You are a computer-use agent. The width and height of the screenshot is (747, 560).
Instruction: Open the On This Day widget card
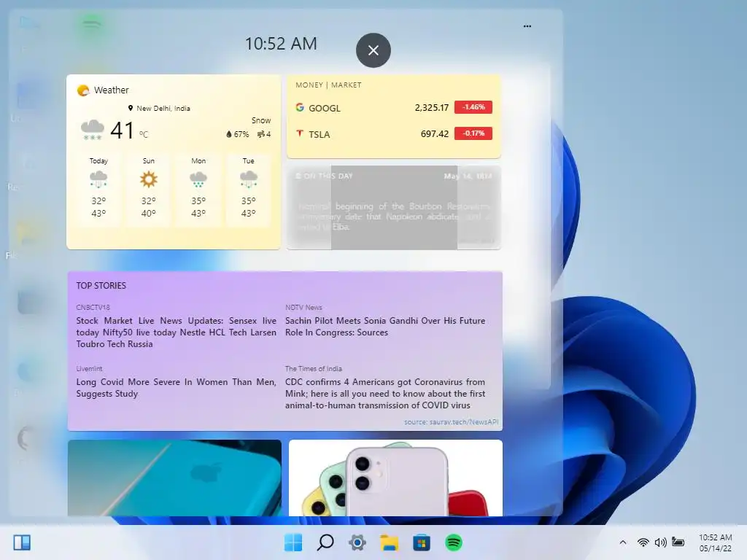pyautogui.click(x=393, y=207)
